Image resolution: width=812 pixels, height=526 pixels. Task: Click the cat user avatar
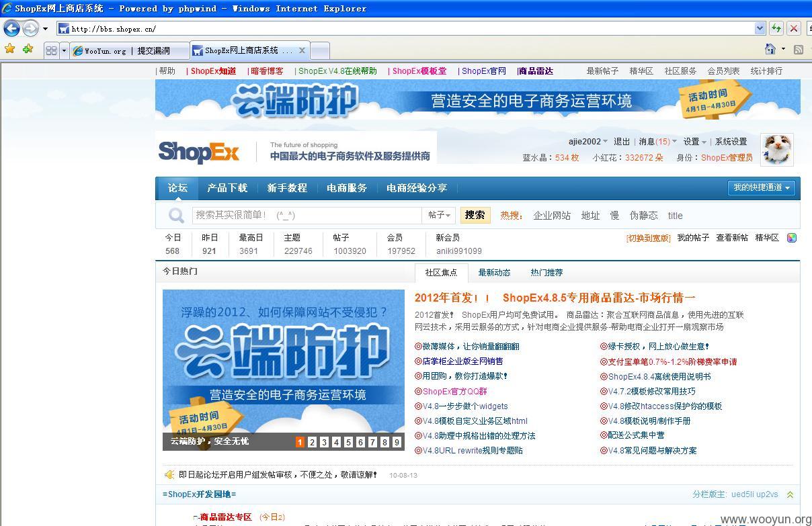[x=776, y=149]
